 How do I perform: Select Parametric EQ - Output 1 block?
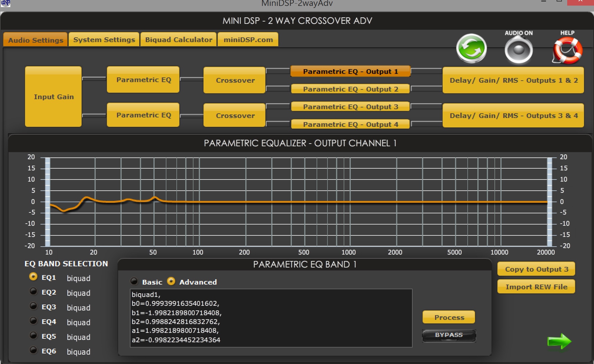(x=350, y=71)
